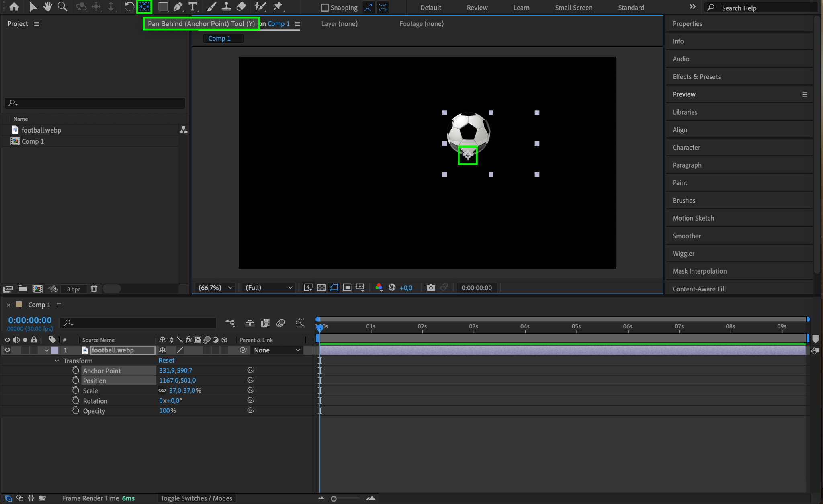Click the trash icon in Project panel

pos(94,289)
